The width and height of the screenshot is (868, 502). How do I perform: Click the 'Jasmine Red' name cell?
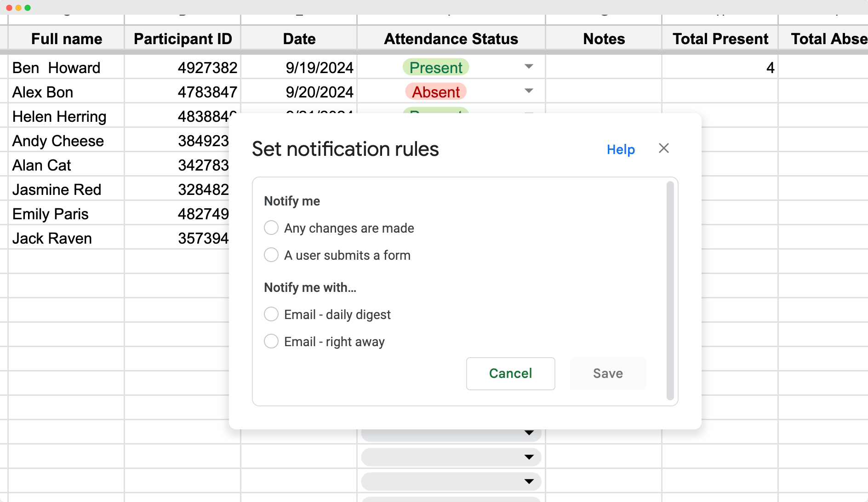tap(66, 189)
